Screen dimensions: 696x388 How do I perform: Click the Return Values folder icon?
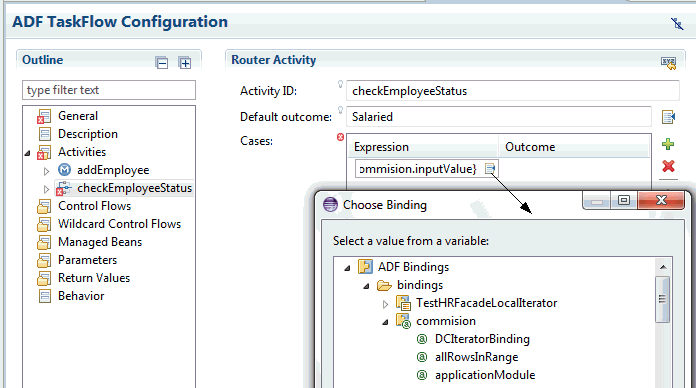point(44,278)
